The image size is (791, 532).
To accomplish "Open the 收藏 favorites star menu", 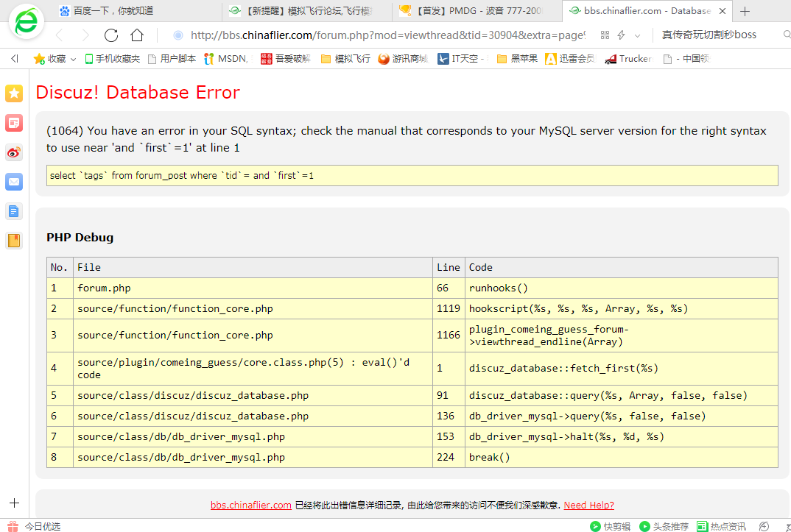I will pos(55,59).
